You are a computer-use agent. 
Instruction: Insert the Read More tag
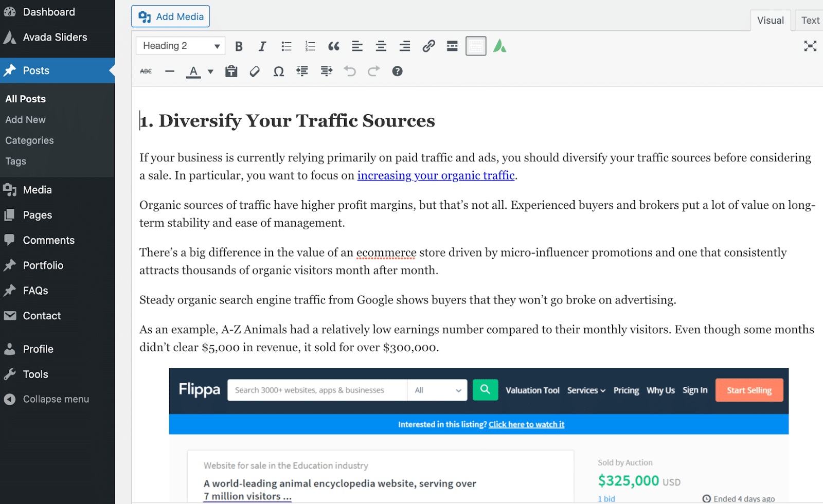[452, 46]
